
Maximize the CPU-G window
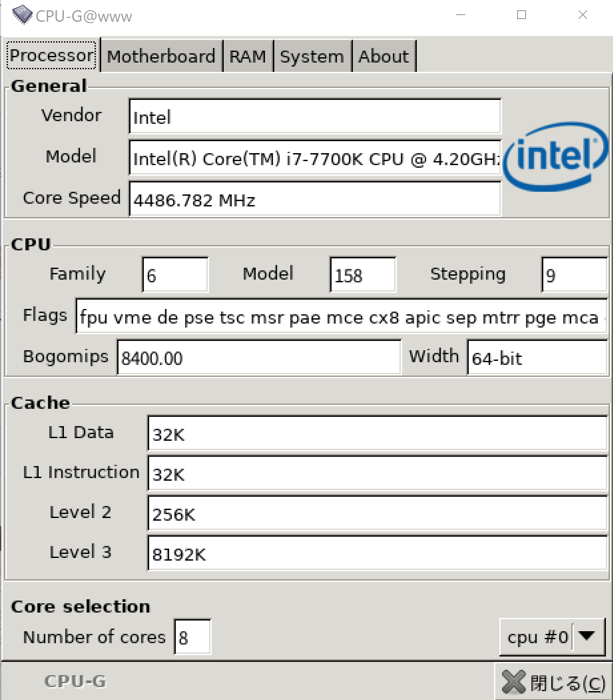click(522, 15)
